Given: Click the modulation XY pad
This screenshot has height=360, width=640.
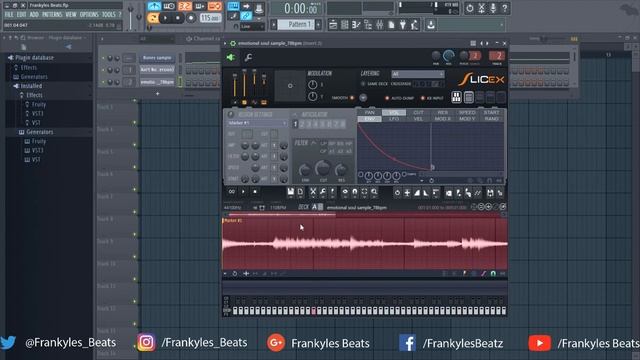Looking at the screenshot, I should tap(290, 86).
